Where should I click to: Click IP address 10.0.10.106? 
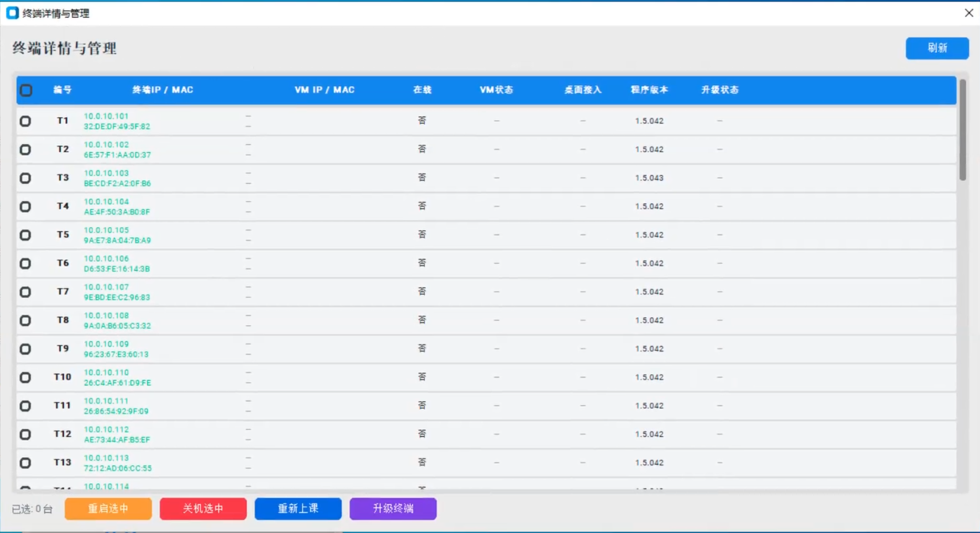click(x=106, y=259)
